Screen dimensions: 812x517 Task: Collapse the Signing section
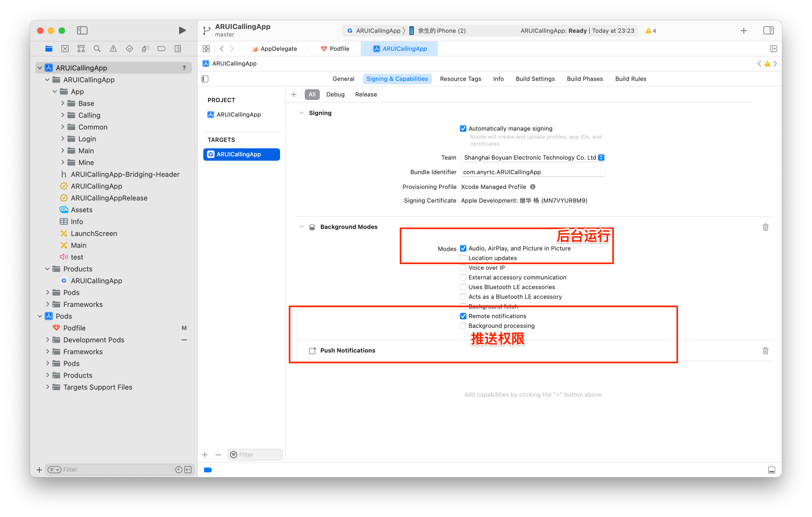[x=302, y=113]
